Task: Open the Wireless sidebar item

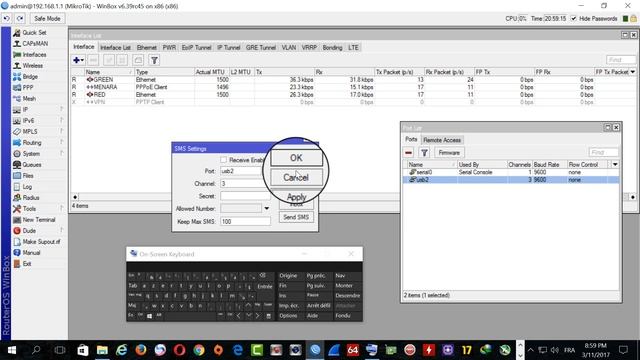Action: 33,66
